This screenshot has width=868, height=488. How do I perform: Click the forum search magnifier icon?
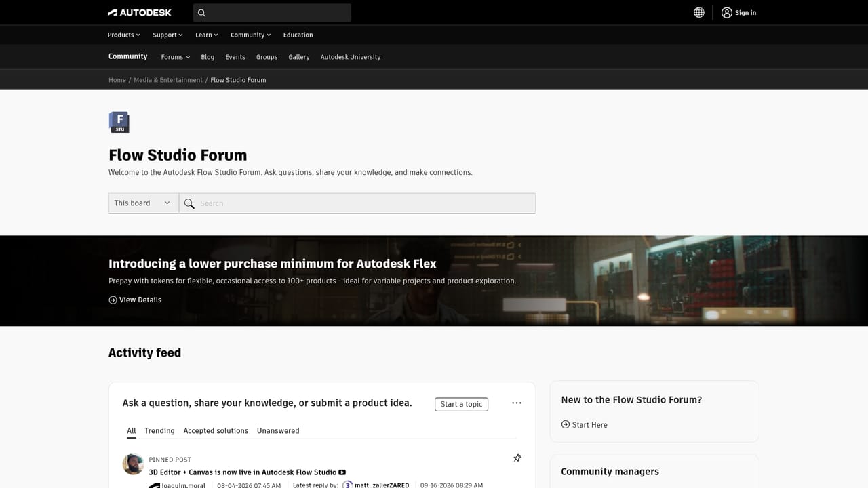coord(189,203)
